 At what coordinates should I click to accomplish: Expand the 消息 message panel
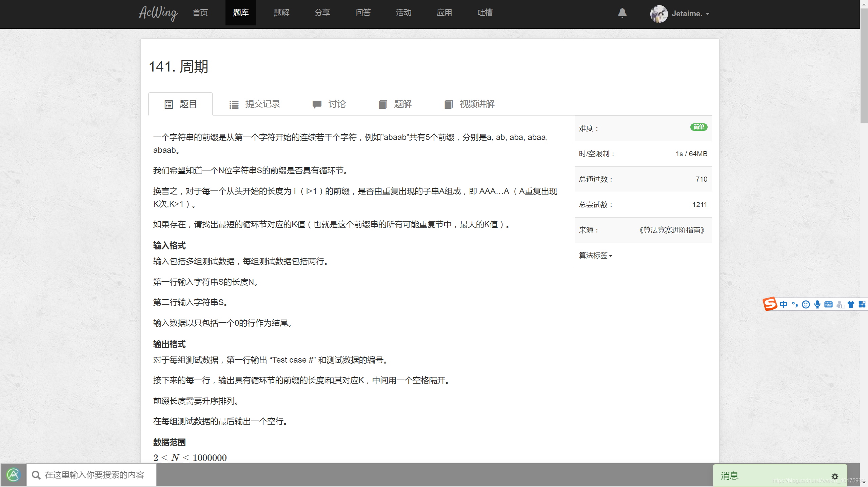[x=730, y=476]
